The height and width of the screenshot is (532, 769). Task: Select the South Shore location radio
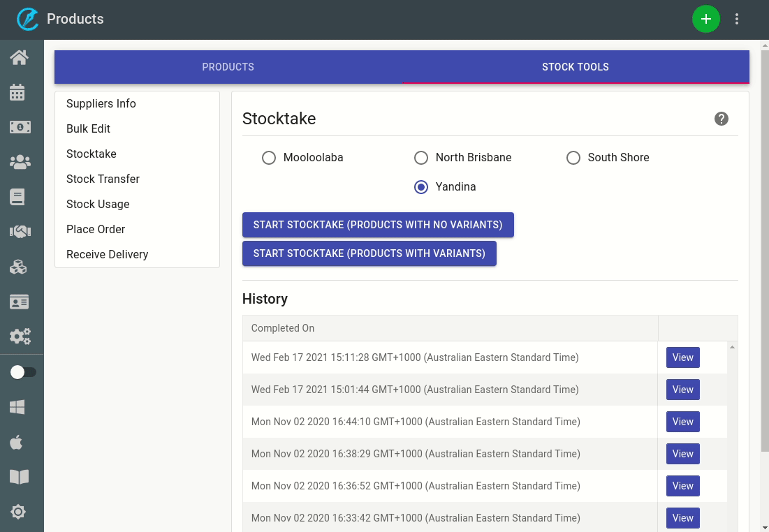point(573,158)
